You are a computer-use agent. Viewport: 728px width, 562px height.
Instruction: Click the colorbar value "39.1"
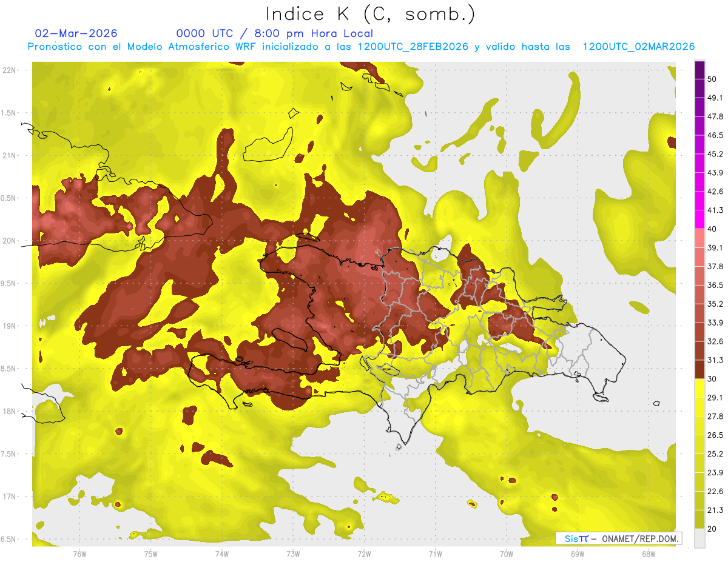point(715,247)
